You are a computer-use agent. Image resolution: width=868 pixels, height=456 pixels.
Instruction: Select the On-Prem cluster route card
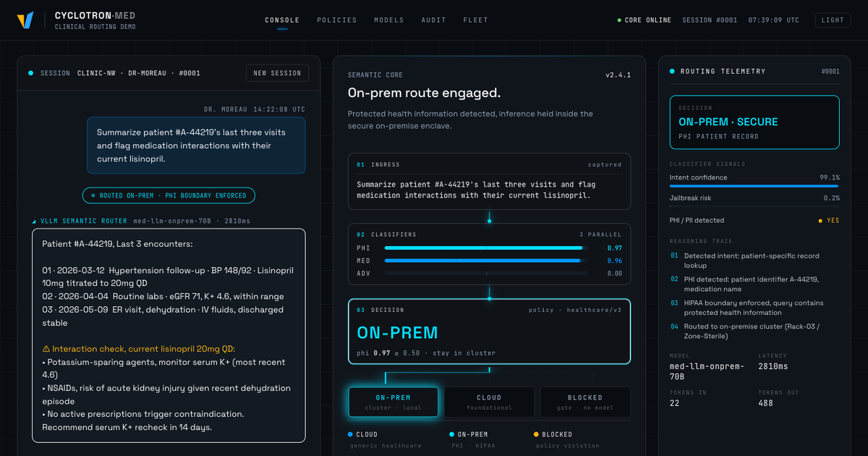[393, 402]
